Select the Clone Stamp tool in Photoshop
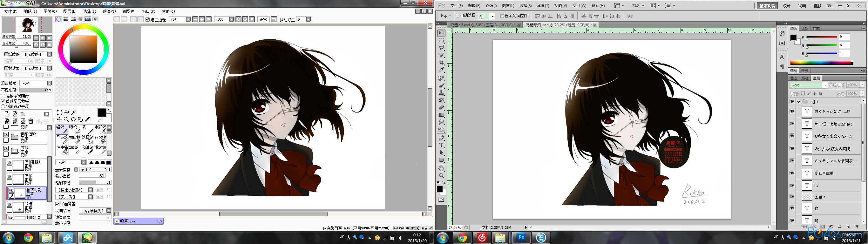 click(441, 93)
